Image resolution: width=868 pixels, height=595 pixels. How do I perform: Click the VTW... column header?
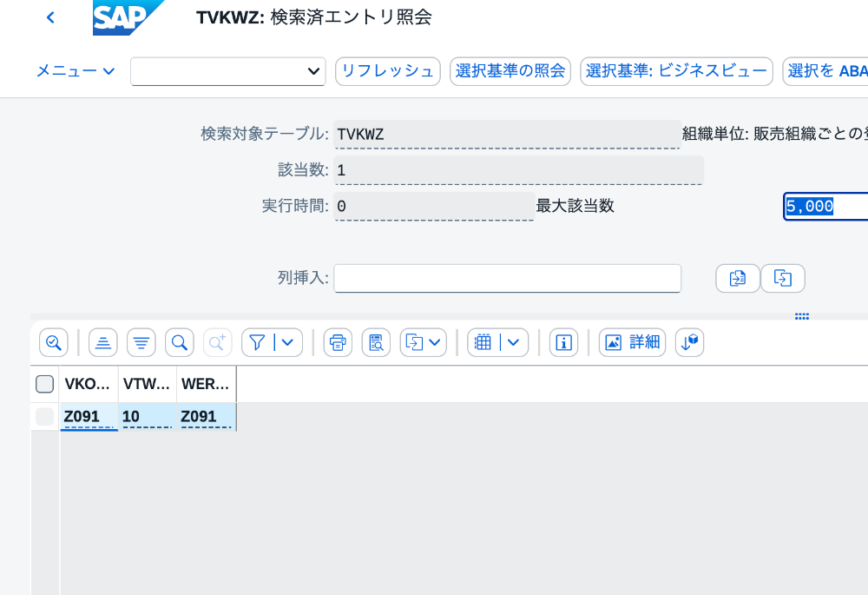[148, 384]
